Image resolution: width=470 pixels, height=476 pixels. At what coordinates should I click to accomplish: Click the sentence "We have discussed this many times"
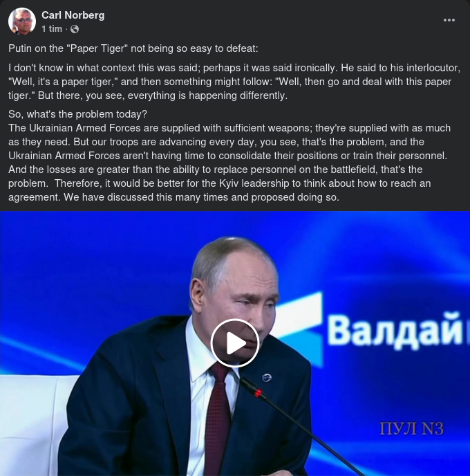click(x=201, y=197)
